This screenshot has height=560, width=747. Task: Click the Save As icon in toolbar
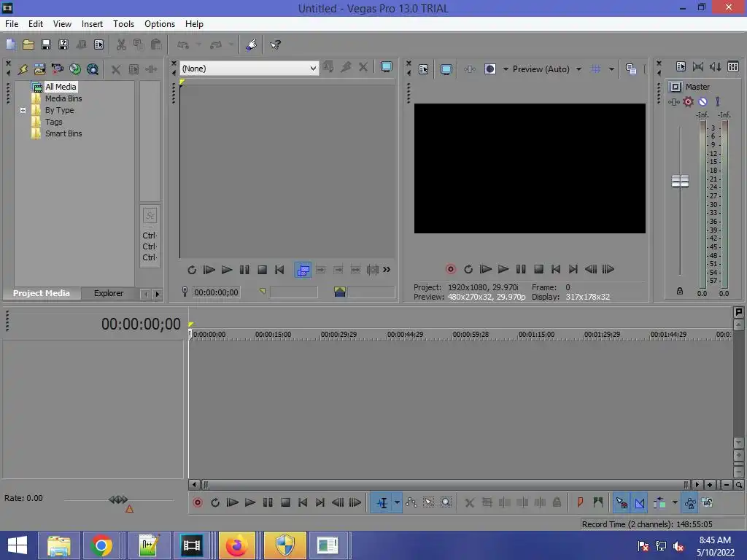click(63, 44)
